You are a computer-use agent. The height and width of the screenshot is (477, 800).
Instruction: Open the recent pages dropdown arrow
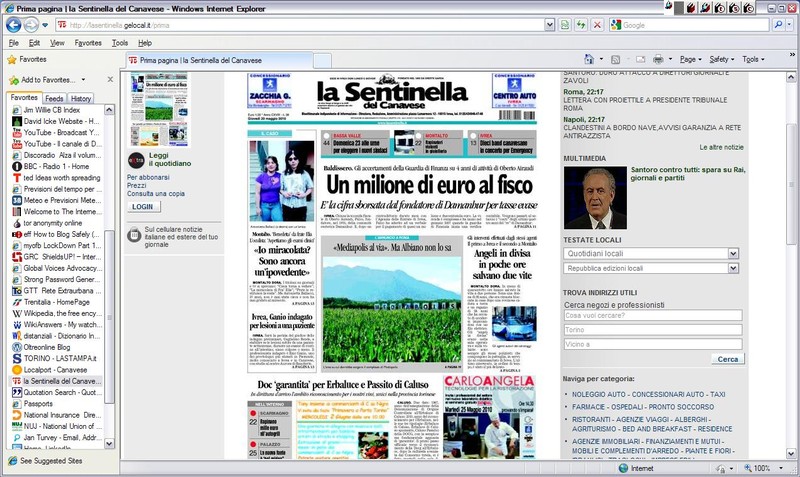coord(45,25)
